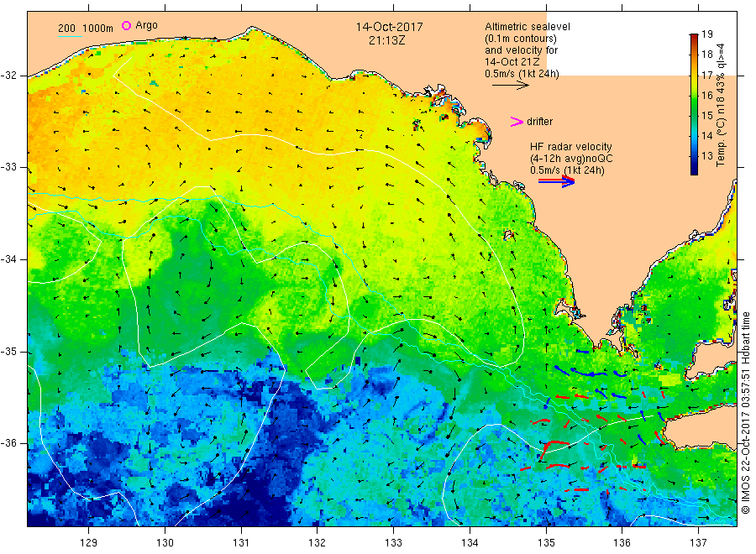Click the color bar value 19
Viewport: 756px width, 554px height.
coord(706,34)
